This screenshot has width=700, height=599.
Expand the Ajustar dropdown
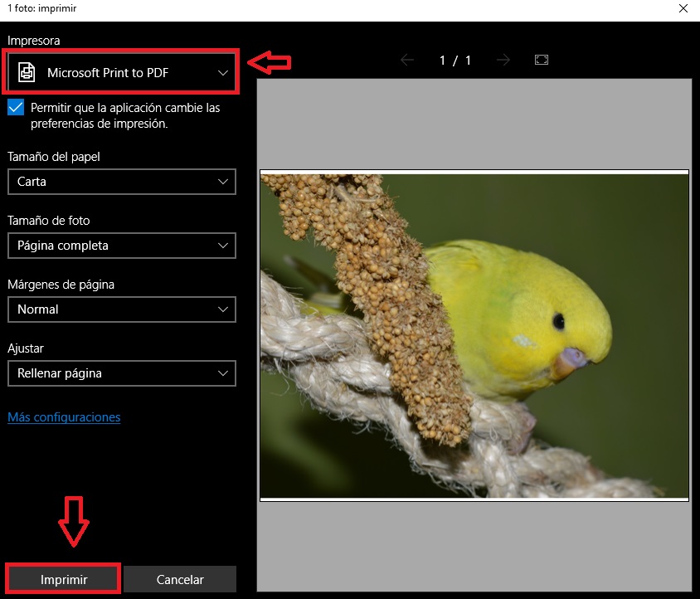point(121,373)
